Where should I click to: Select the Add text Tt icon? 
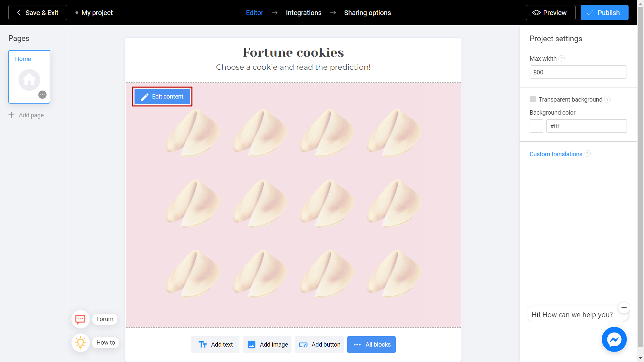(x=203, y=344)
